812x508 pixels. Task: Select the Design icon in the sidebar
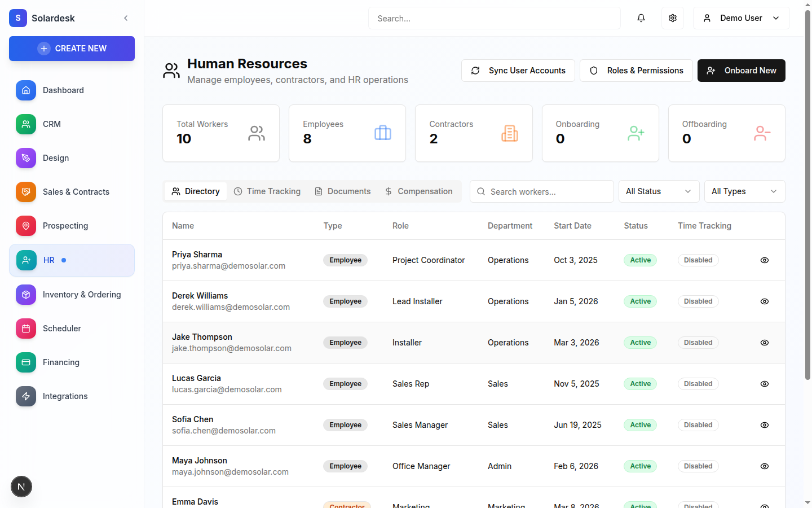(x=25, y=157)
